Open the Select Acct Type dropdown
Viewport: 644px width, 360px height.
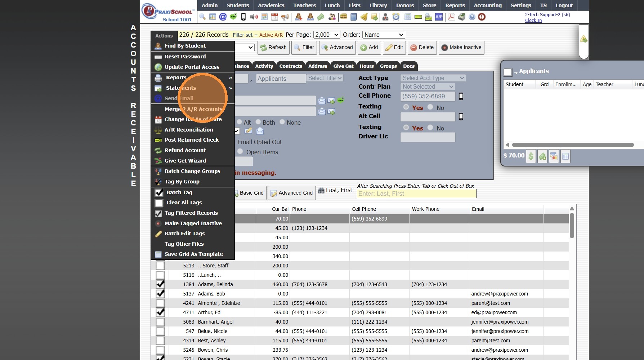point(433,78)
